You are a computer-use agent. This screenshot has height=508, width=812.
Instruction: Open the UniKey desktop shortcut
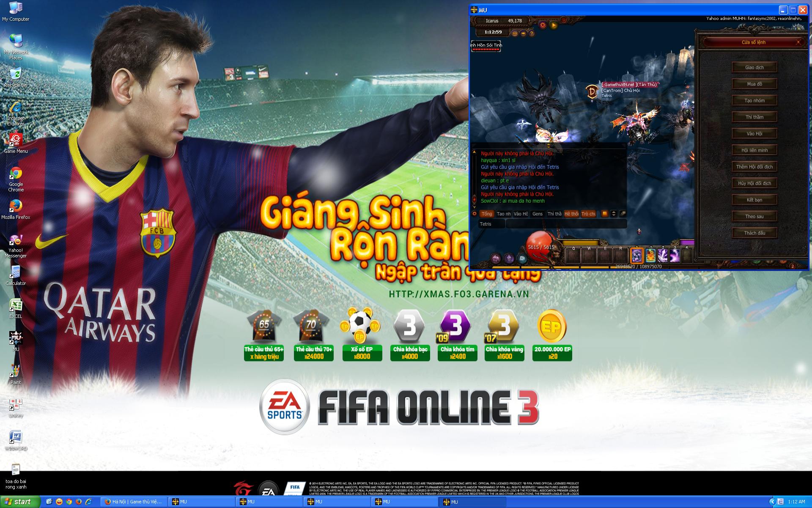coord(16,407)
